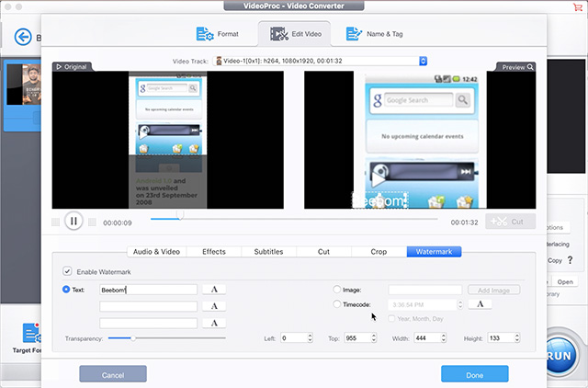Click the Cancel button
The height and width of the screenshot is (388, 588).
(x=113, y=374)
